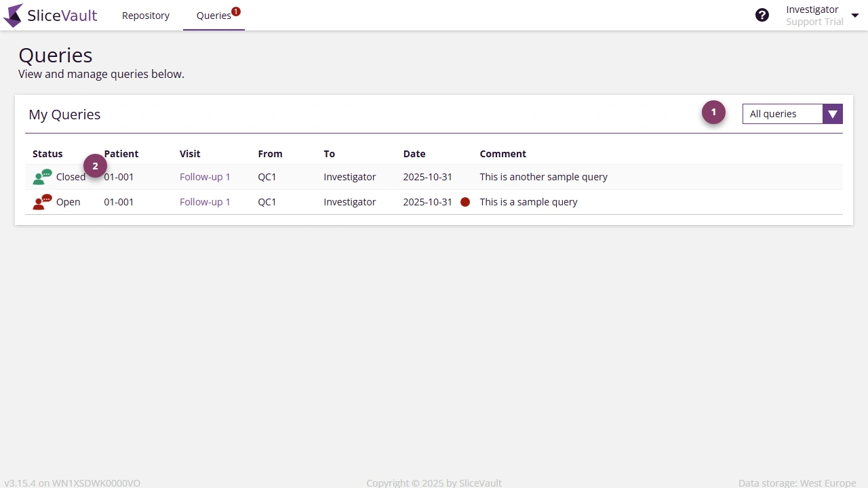868x488 pixels.
Task: Click the numbered callout 2 near the Closed status
Action: [x=95, y=165]
